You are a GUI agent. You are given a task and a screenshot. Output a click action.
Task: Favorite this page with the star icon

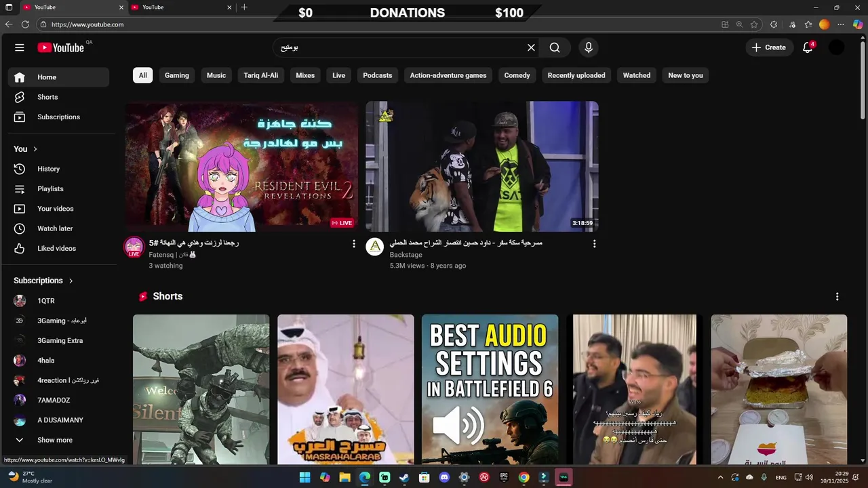coord(754,24)
